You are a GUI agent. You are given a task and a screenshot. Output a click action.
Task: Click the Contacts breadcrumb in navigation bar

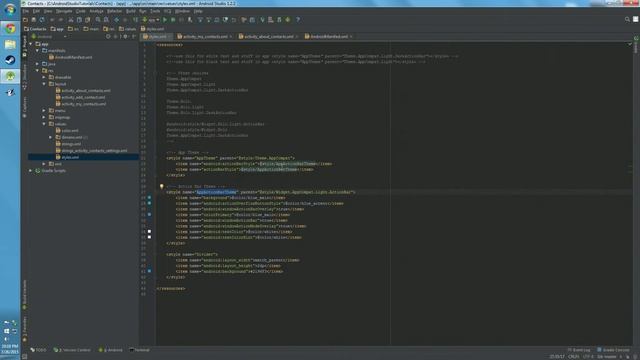[35, 29]
